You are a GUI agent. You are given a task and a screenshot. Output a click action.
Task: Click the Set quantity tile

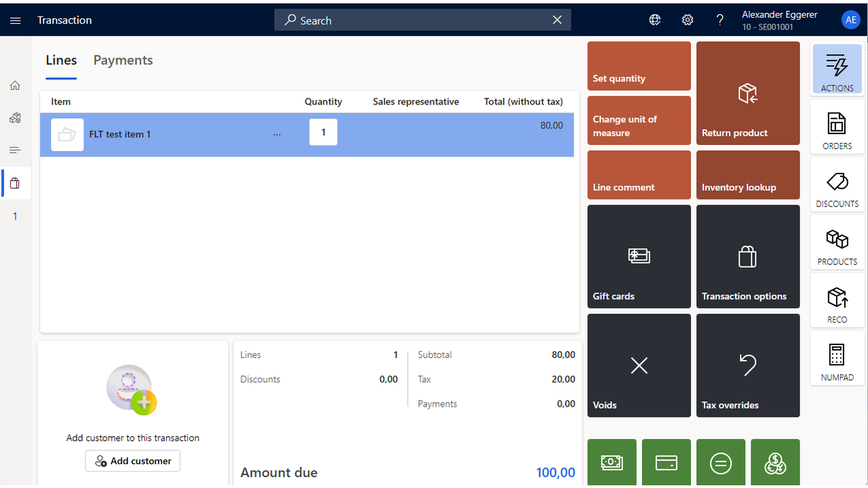point(639,66)
